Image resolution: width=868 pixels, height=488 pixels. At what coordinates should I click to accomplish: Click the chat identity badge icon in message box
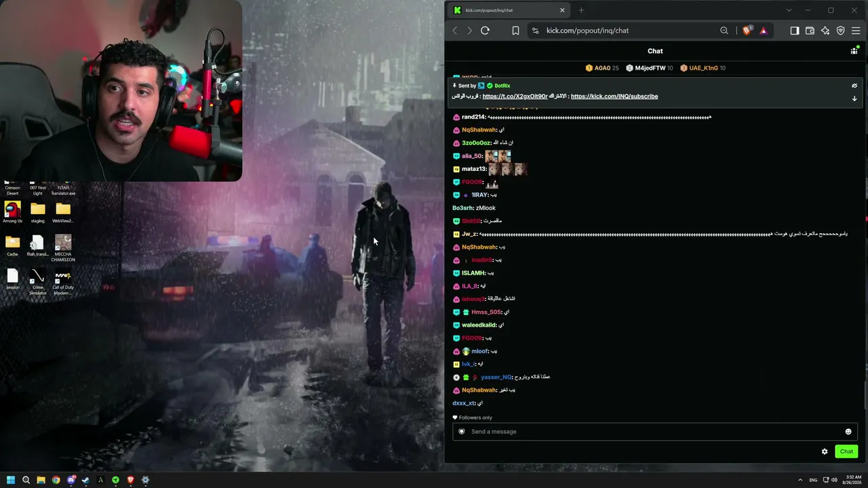462,432
